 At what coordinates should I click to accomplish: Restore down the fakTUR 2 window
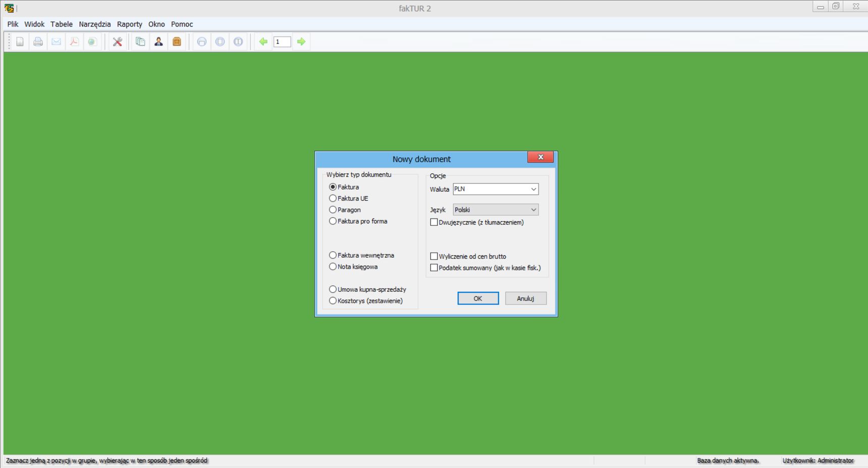pos(836,7)
